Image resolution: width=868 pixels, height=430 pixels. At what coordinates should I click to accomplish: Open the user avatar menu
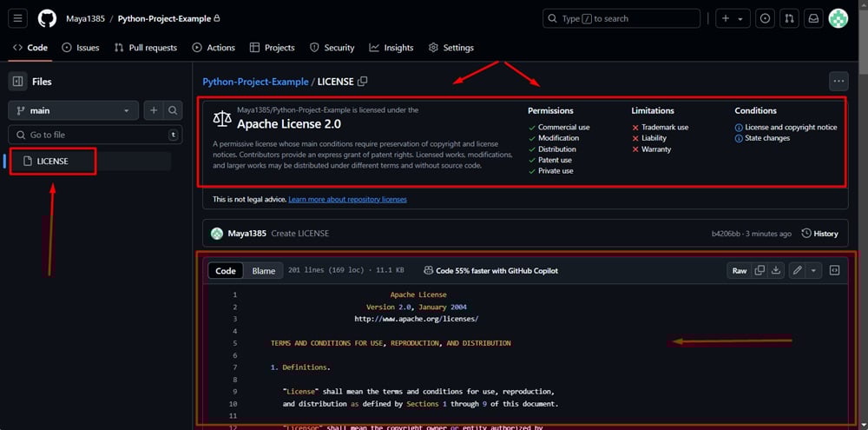[838, 18]
